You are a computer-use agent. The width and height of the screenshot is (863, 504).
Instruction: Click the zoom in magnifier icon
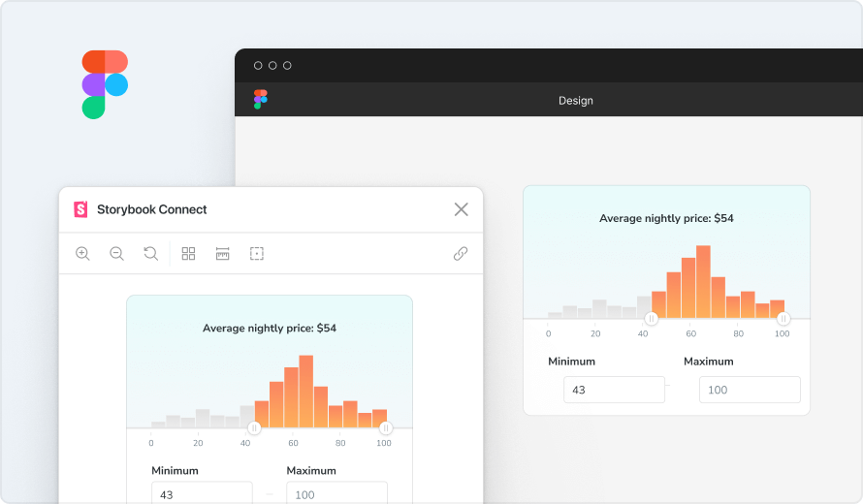82,254
